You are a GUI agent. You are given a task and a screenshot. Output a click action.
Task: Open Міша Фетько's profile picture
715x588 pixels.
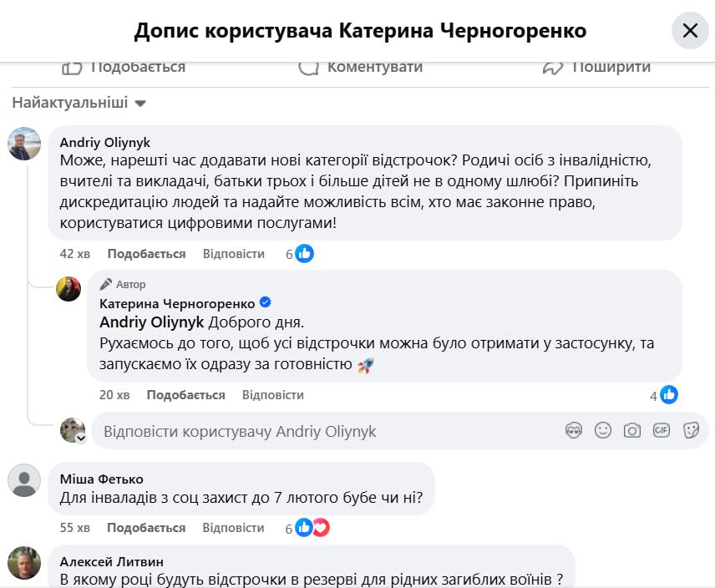point(24,480)
